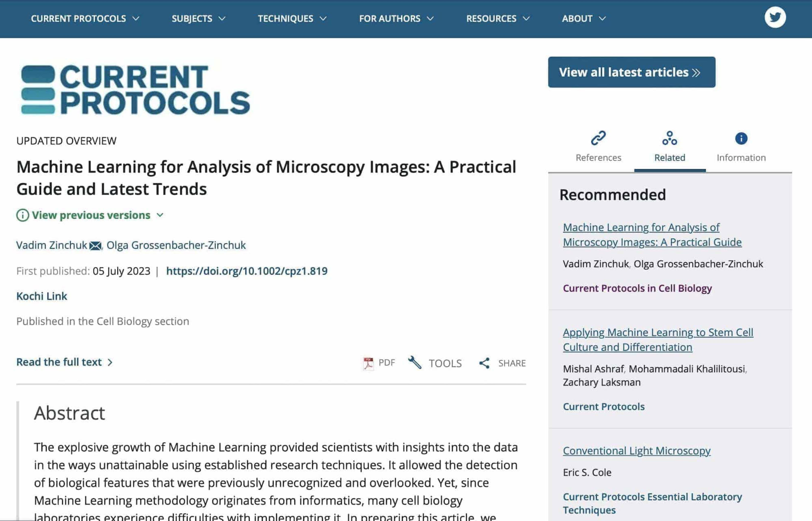Click View all latest articles button

631,72
